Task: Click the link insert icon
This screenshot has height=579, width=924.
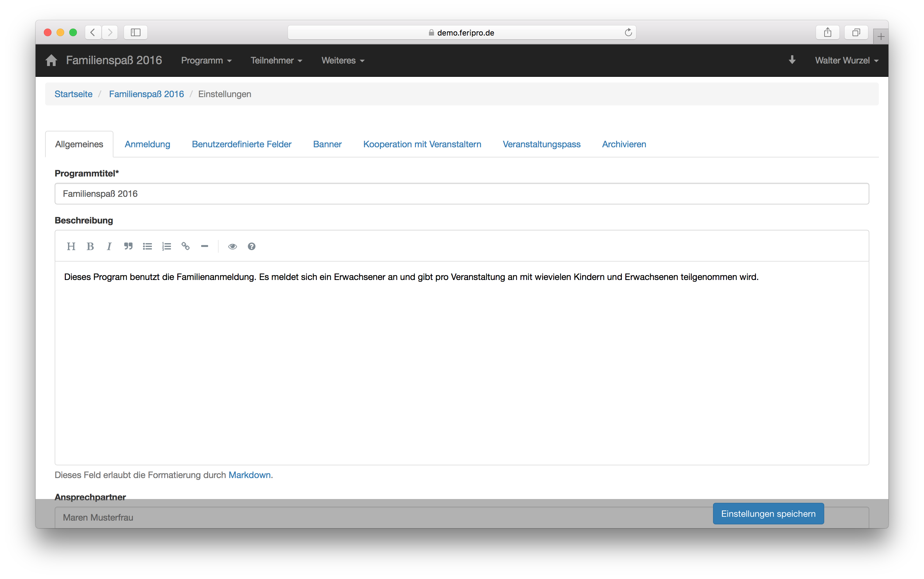Action: [186, 246]
